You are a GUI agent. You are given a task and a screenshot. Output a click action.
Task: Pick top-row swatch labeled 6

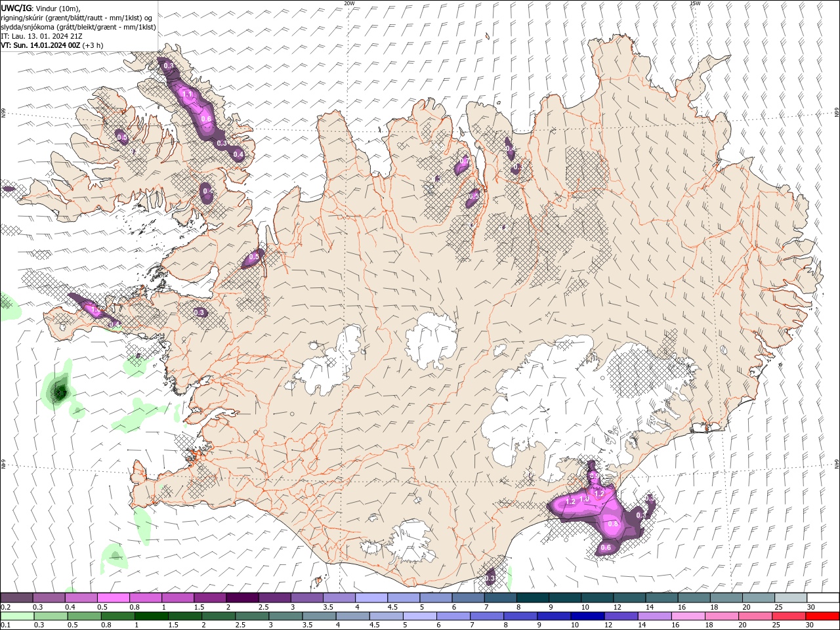(468, 598)
